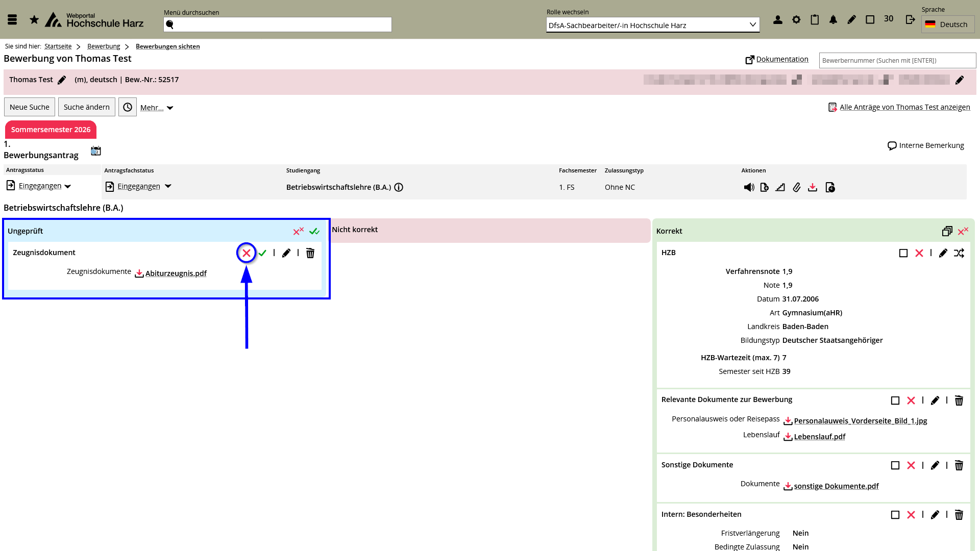This screenshot has width=980, height=551.
Task: Click the Neue Suche button
Action: [30, 107]
